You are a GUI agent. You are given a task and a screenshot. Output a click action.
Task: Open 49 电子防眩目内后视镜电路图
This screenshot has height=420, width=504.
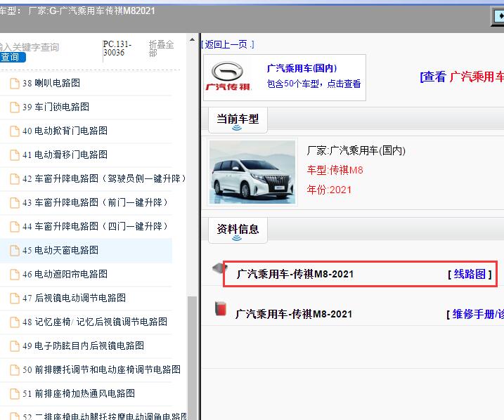[x=83, y=346]
